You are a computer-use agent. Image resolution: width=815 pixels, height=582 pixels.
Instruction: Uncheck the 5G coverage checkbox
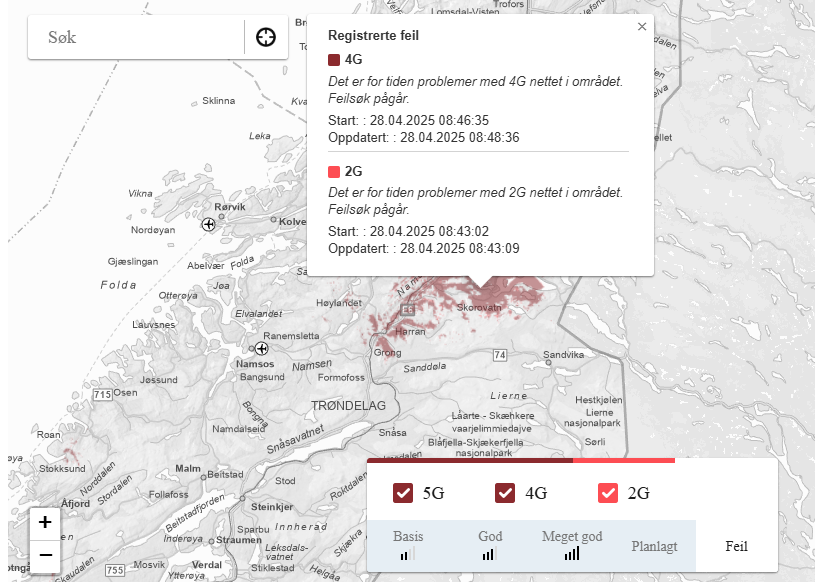click(403, 493)
